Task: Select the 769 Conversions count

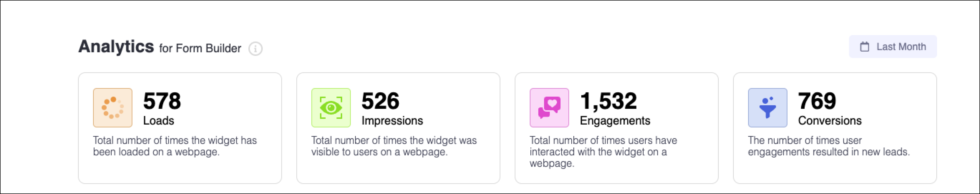Action: [x=817, y=101]
